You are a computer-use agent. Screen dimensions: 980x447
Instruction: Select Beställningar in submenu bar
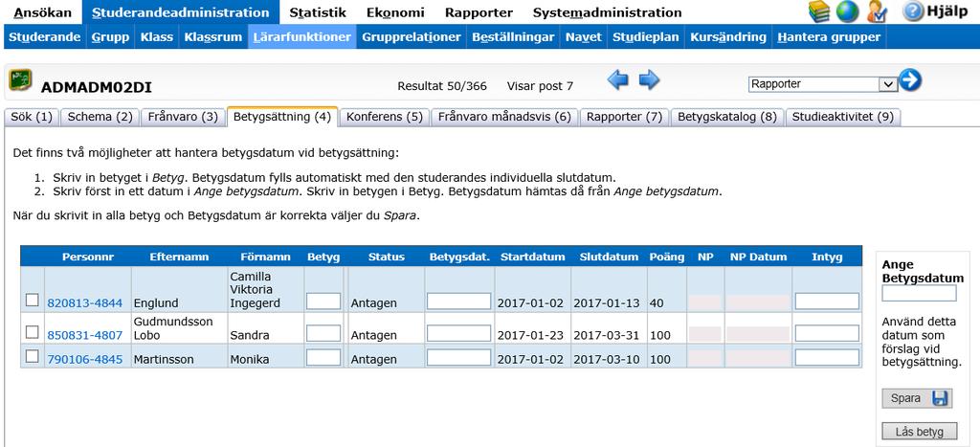click(x=513, y=37)
